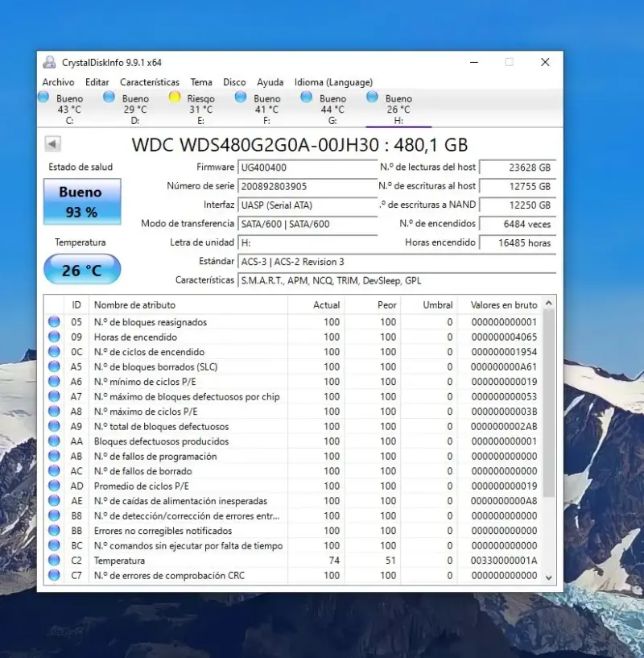The height and width of the screenshot is (658, 644).
Task: Click the NAND writes value 12250 GB
Action: pyautogui.click(x=518, y=205)
